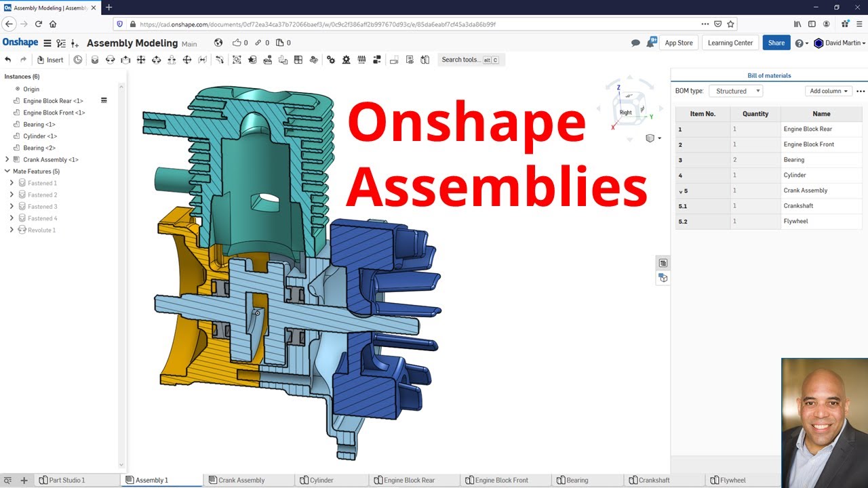Select the Planar mate tool

pos(141,60)
